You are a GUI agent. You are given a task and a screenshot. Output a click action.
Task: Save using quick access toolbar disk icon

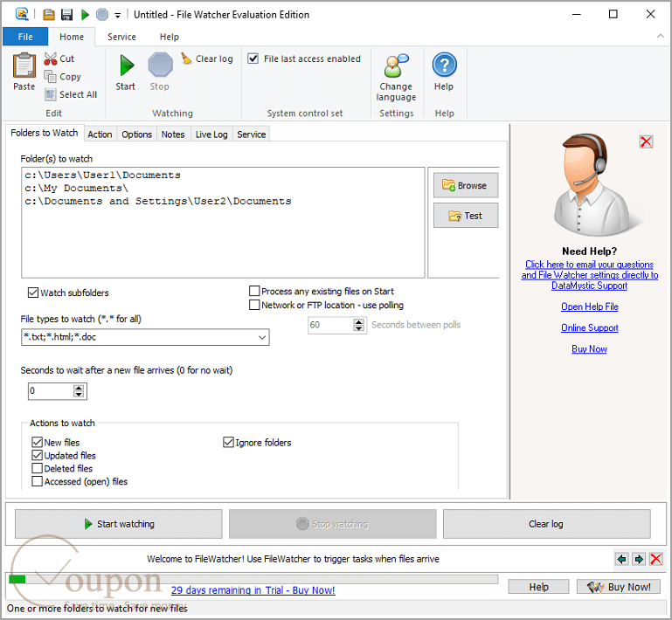coord(67,15)
